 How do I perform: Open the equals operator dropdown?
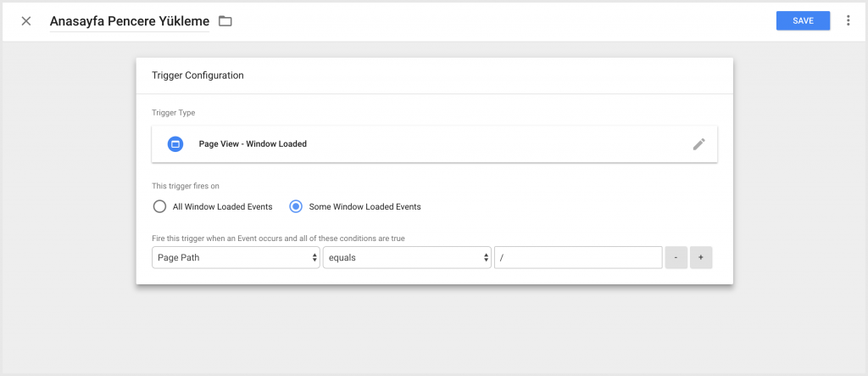coord(407,257)
